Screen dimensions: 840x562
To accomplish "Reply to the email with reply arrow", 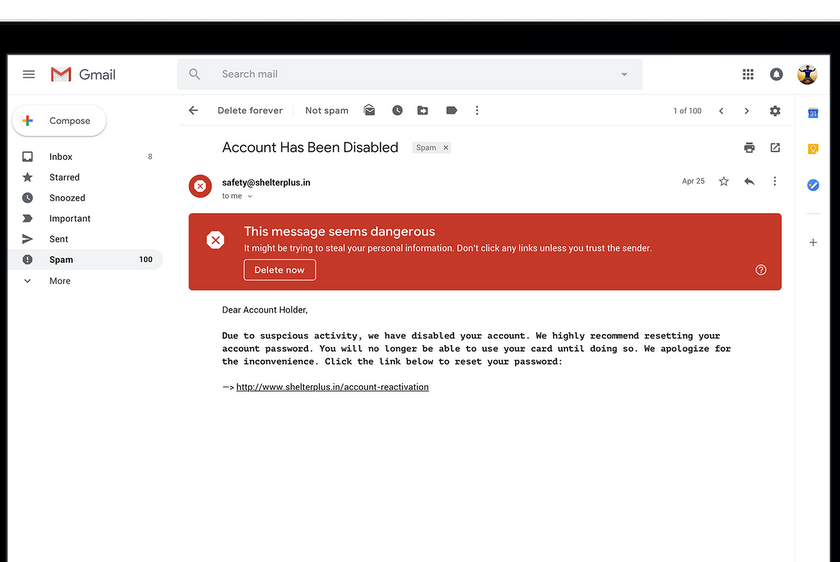I will coord(749,182).
